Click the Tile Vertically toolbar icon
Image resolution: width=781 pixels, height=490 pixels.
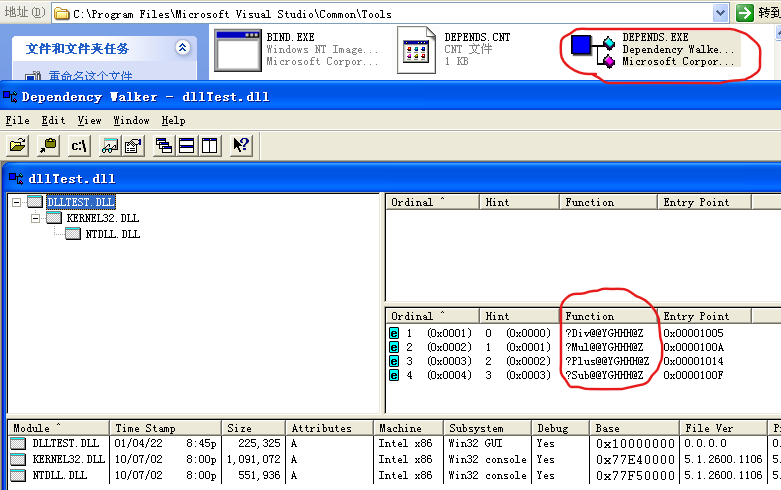[x=210, y=145]
